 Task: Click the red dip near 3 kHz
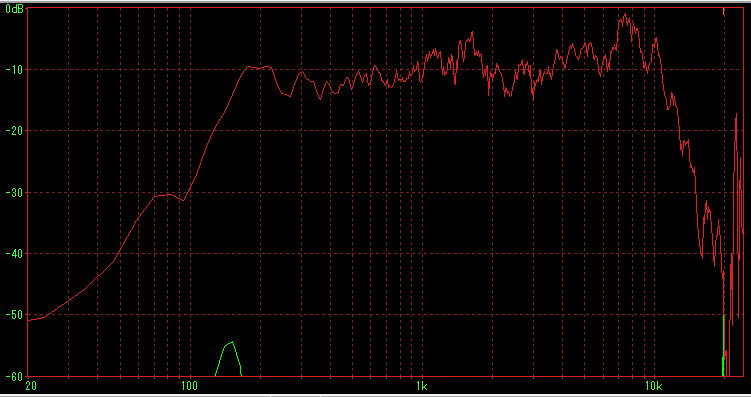point(533,97)
